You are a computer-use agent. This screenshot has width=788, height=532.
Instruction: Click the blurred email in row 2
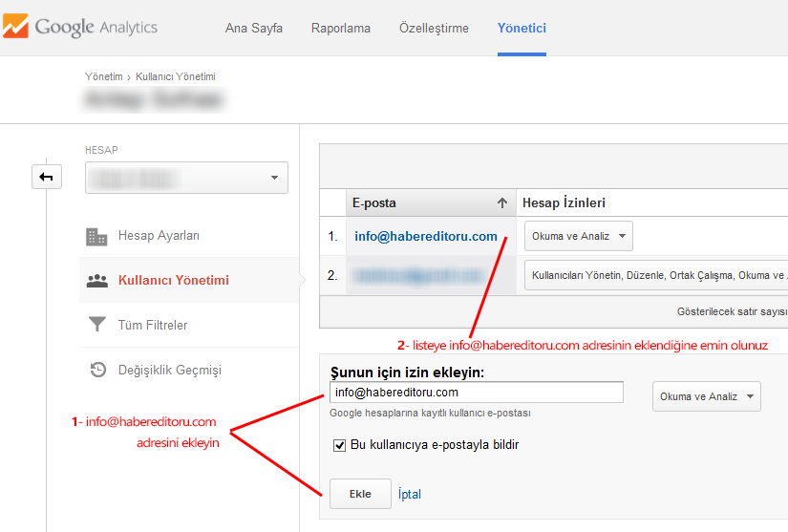pyautogui.click(x=418, y=276)
